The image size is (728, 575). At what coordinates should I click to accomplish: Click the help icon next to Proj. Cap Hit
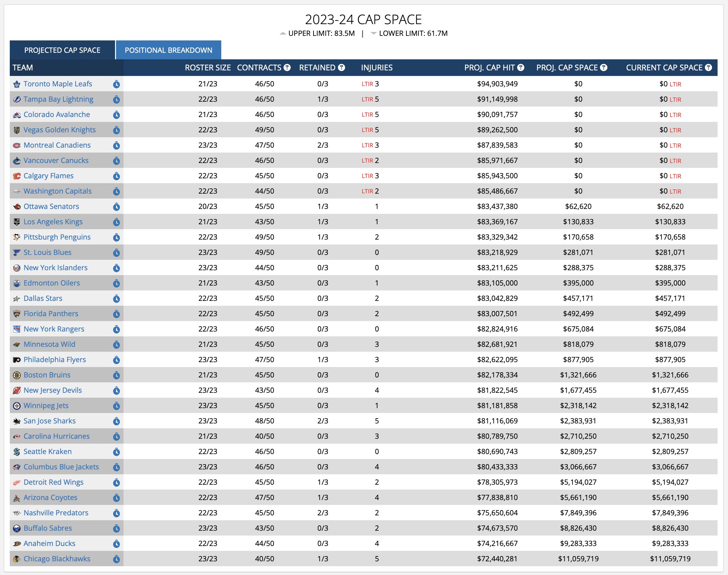tap(521, 68)
